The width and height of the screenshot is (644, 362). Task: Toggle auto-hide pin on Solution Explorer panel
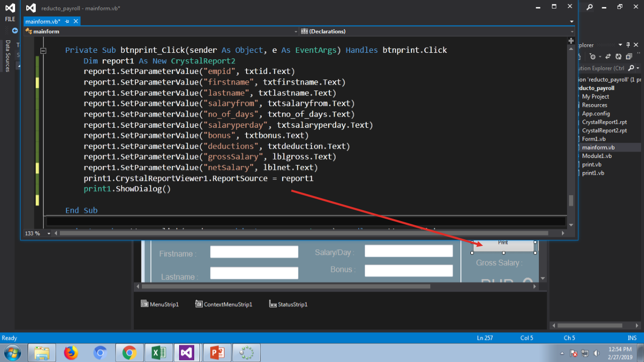point(627,44)
